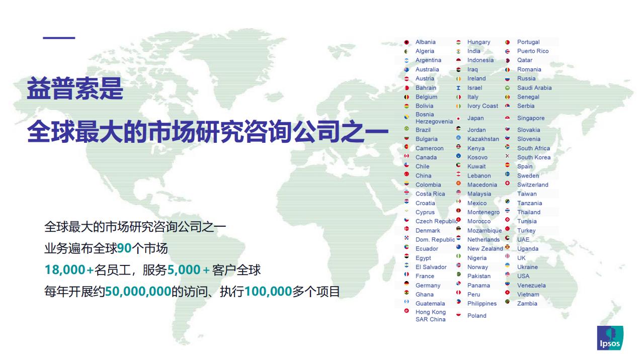The image size is (644, 362).
Task: Click the 益普索是 heading text
Action: (x=75, y=89)
